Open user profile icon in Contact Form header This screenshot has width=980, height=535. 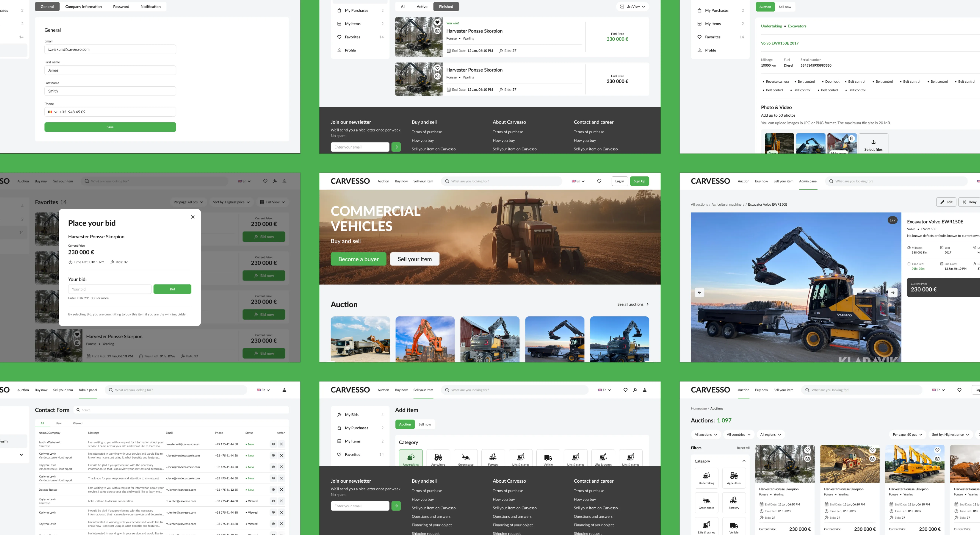284,390
